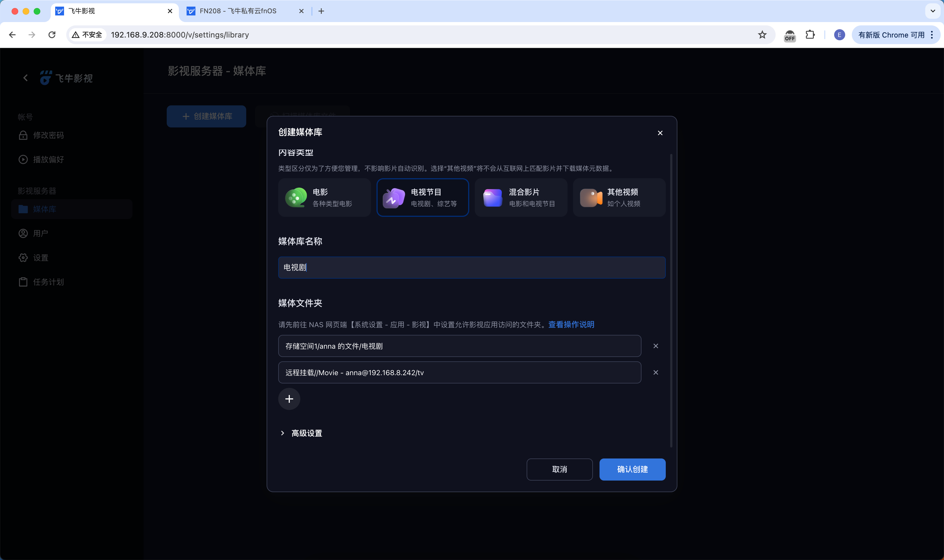
Task: Reload the current page
Action: 52,35
